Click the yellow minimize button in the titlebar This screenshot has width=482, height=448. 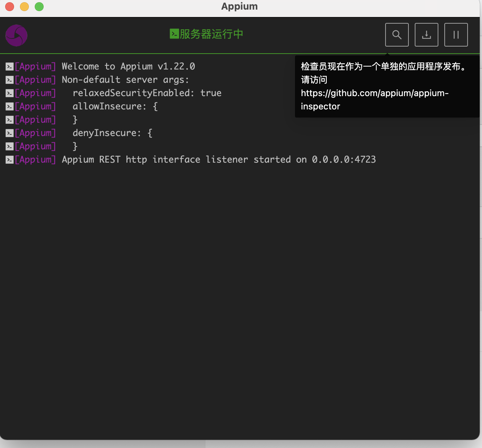[24, 7]
